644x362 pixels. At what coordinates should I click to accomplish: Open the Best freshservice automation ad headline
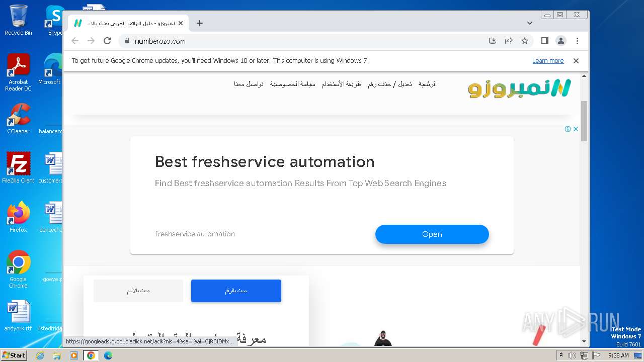pos(265,162)
